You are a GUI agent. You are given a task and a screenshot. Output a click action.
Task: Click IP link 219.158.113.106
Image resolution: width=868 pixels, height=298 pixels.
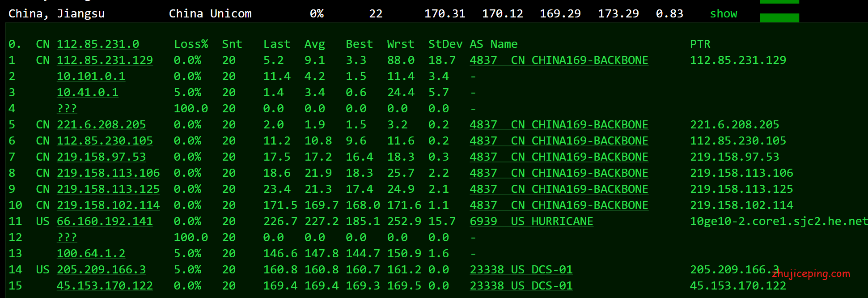click(x=108, y=173)
